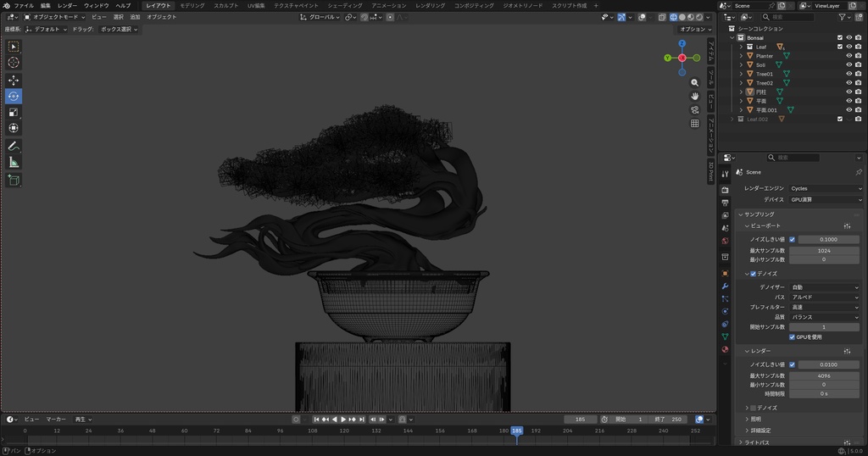Pick the Annotate pencil tool
Viewport: 868px width, 456px height.
(x=14, y=146)
